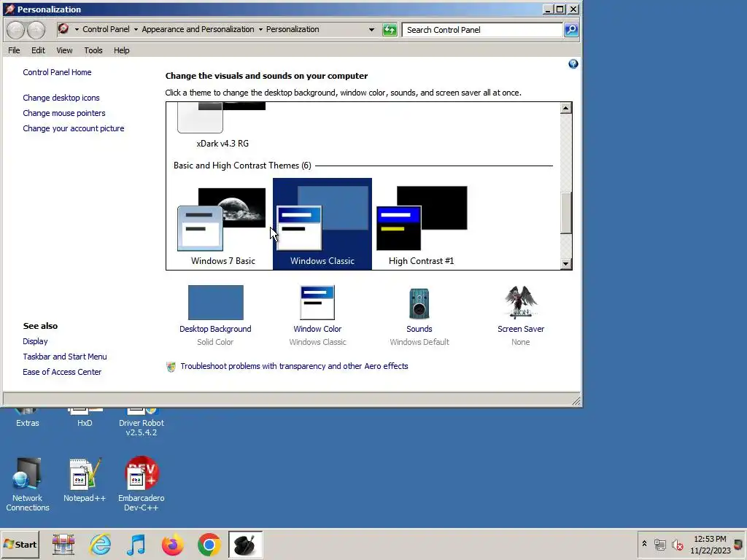Screen dimensions: 747x560
Task: Click Appearance and Personalization breadcrumb
Action: [198, 29]
